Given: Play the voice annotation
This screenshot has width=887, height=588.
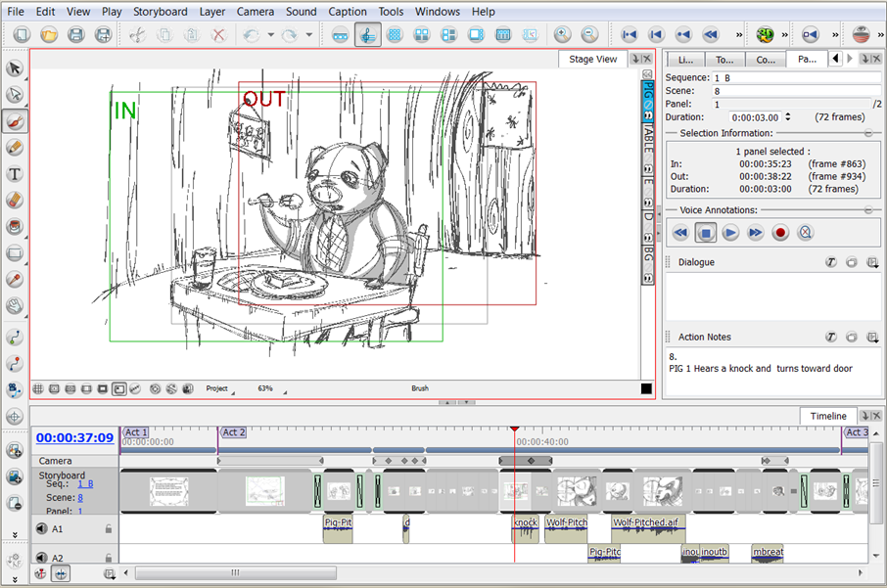Looking at the screenshot, I should pyautogui.click(x=730, y=233).
